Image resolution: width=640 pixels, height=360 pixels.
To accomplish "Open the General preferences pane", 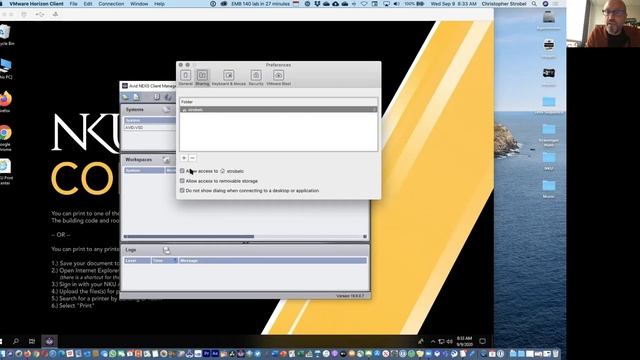I will click(185, 77).
